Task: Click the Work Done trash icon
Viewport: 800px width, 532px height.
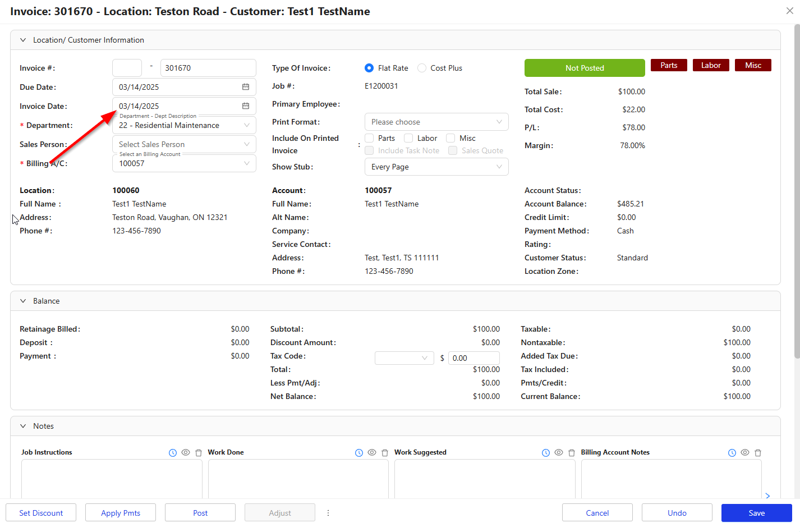Action: pos(385,453)
